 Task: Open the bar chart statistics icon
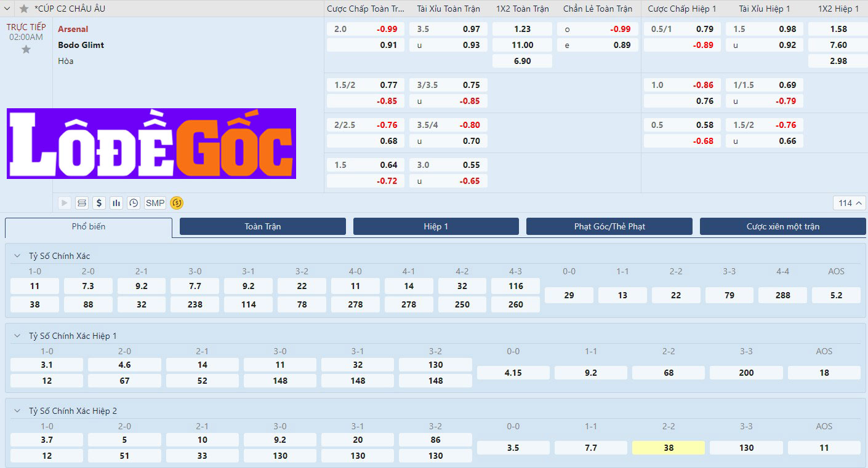pos(116,203)
